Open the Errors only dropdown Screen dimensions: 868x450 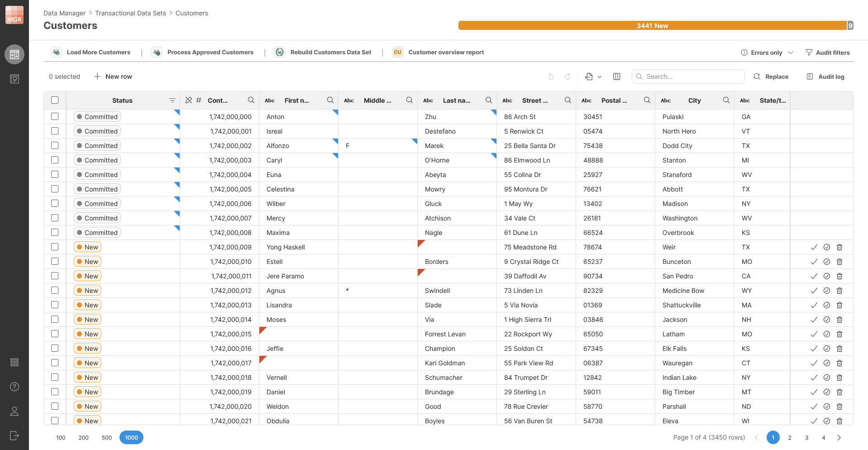[767, 52]
